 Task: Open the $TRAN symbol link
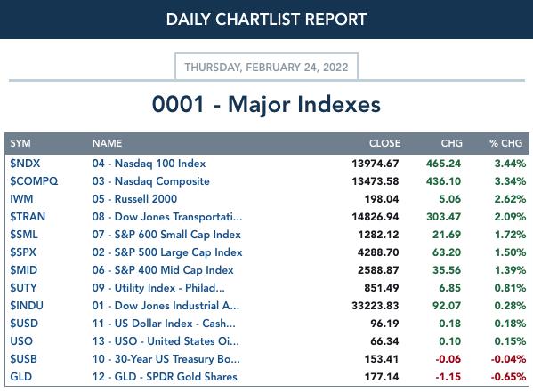click(x=28, y=217)
